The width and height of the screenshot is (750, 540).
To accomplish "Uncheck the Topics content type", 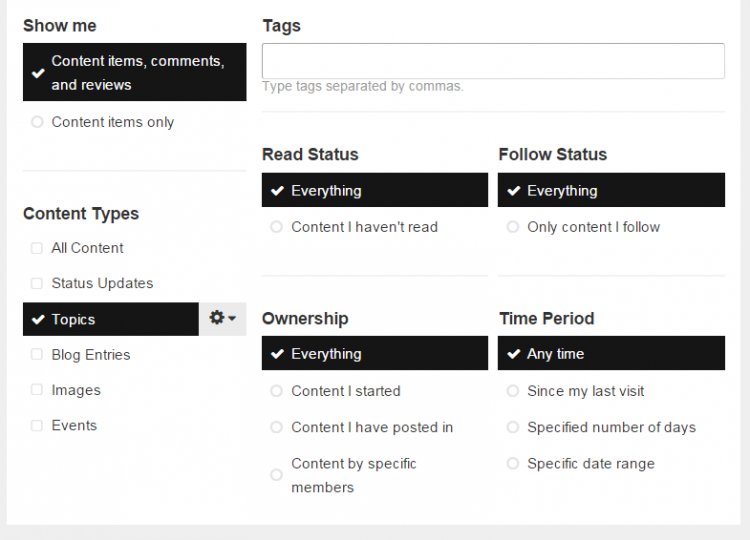I will click(110, 319).
